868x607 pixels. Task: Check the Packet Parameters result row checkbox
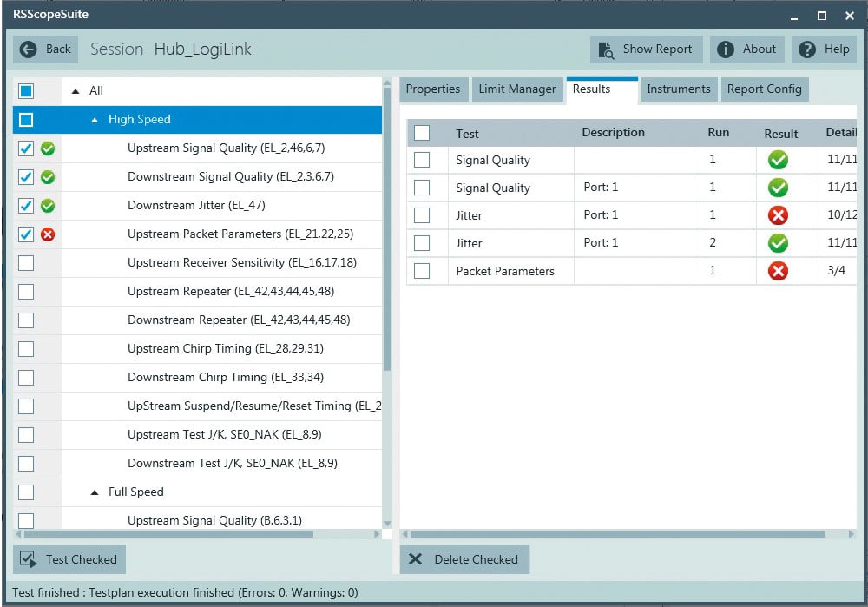tap(422, 271)
